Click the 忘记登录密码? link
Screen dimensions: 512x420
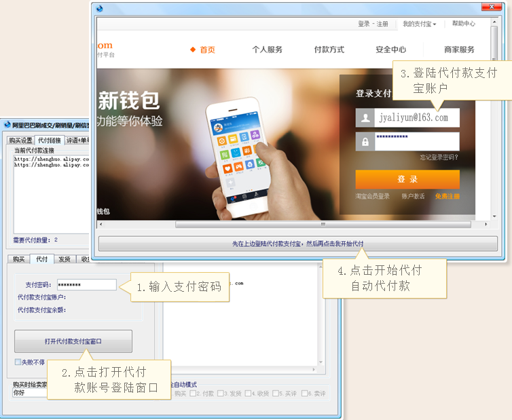pos(439,157)
